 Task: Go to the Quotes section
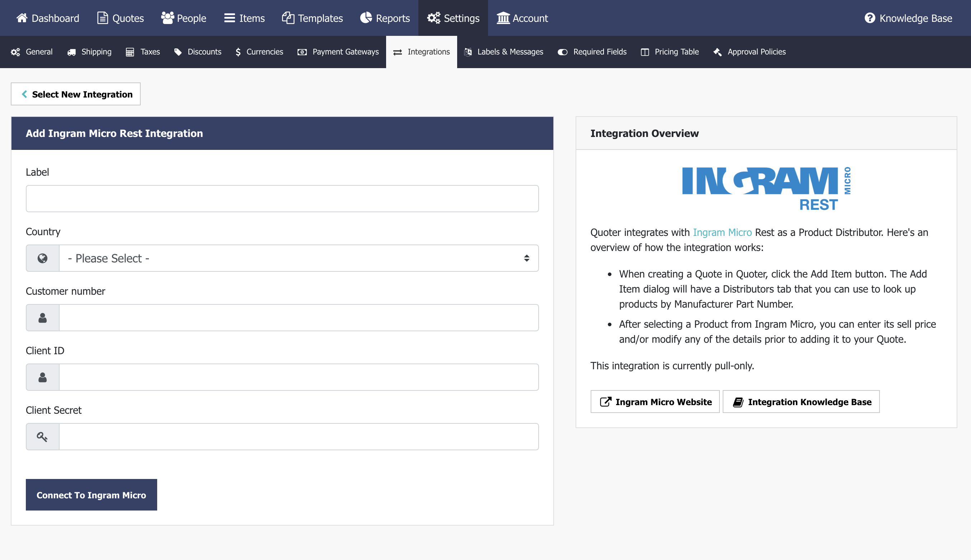(x=121, y=18)
